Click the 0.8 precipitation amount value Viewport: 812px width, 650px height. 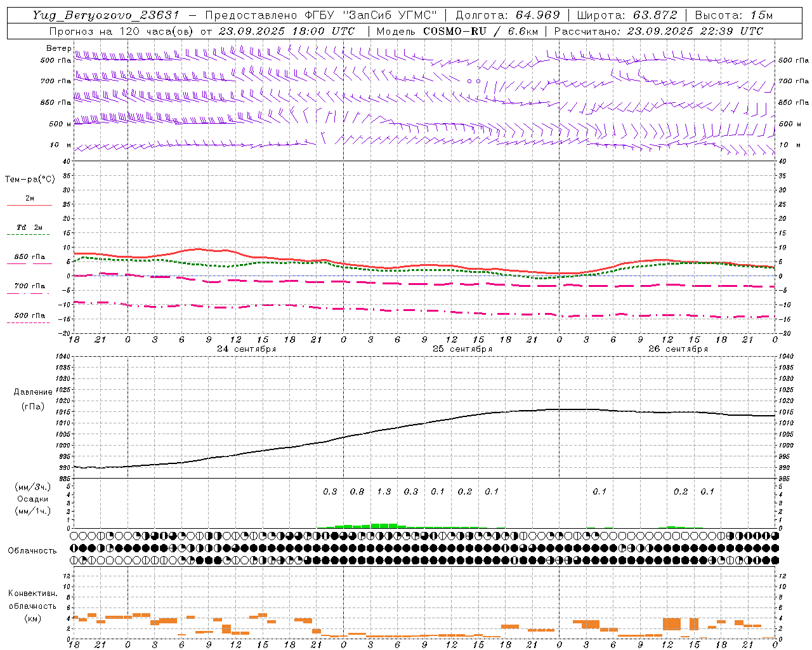click(x=357, y=492)
